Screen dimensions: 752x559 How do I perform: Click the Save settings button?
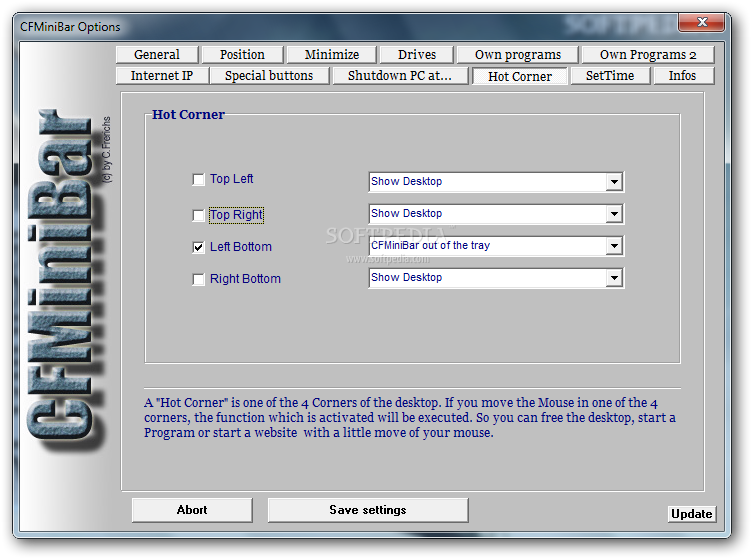(368, 510)
